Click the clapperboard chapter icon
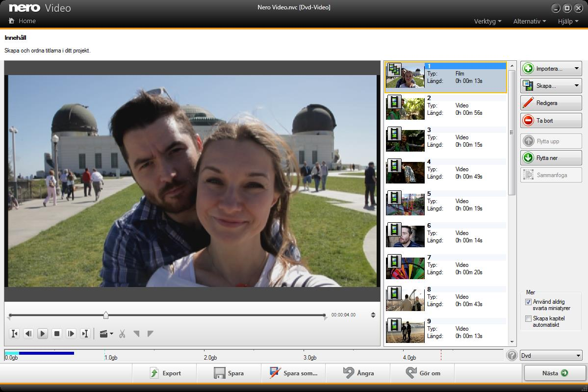This screenshot has height=392, width=588. [104, 334]
